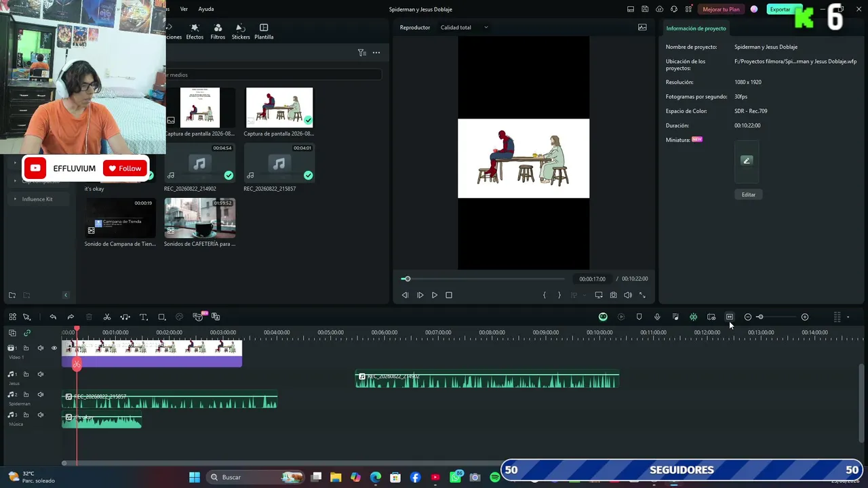Click the green AI assistant icon
This screenshot has height=488, width=868.
[603, 317]
